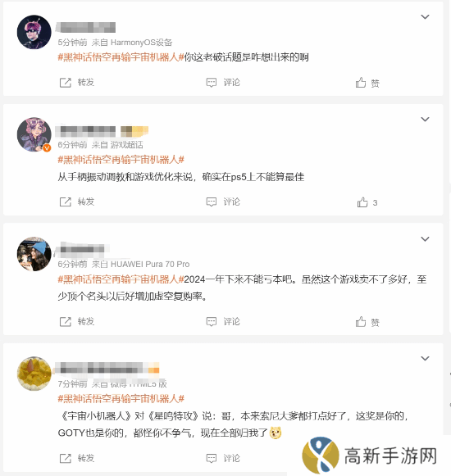Like the first post about 老破话题
Image resolution: width=451 pixels, height=476 pixels.
(x=367, y=83)
